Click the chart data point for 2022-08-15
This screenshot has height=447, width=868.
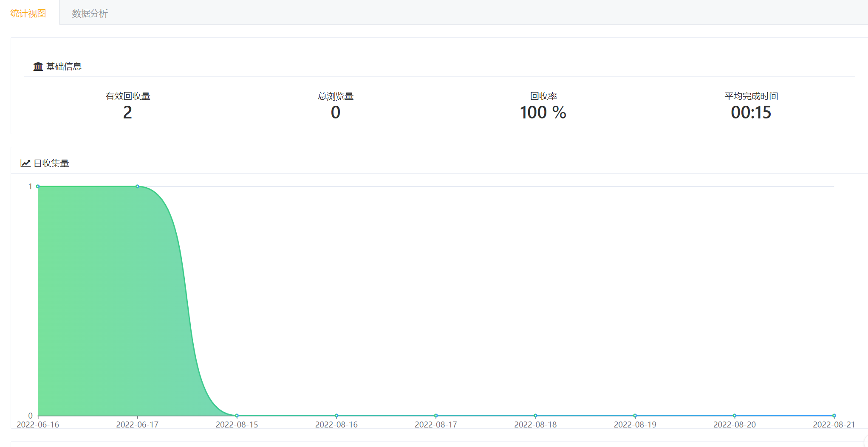(x=237, y=416)
